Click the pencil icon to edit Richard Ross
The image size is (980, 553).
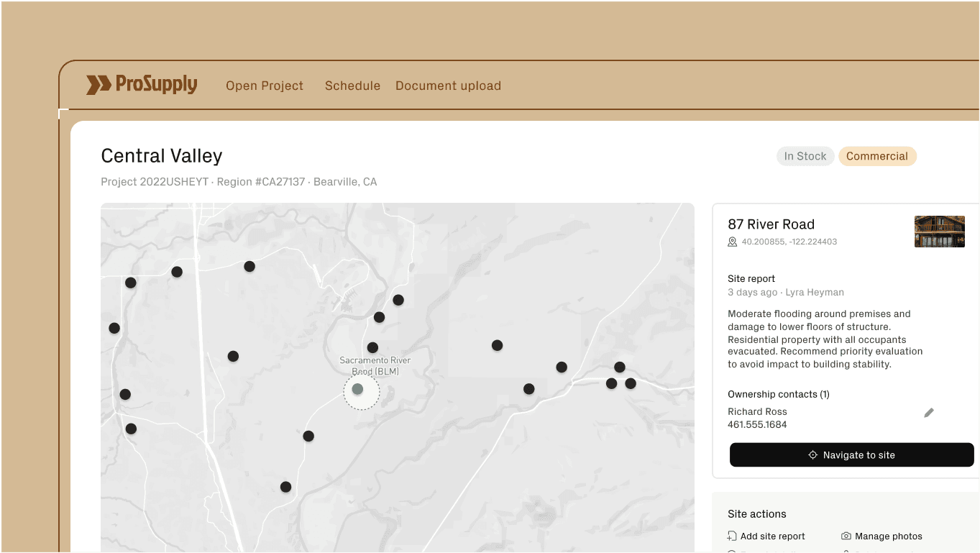(928, 412)
